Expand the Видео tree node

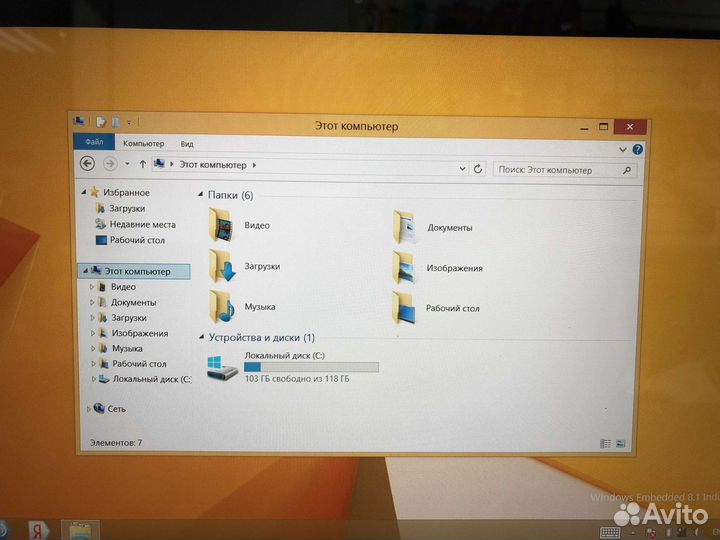point(92,287)
